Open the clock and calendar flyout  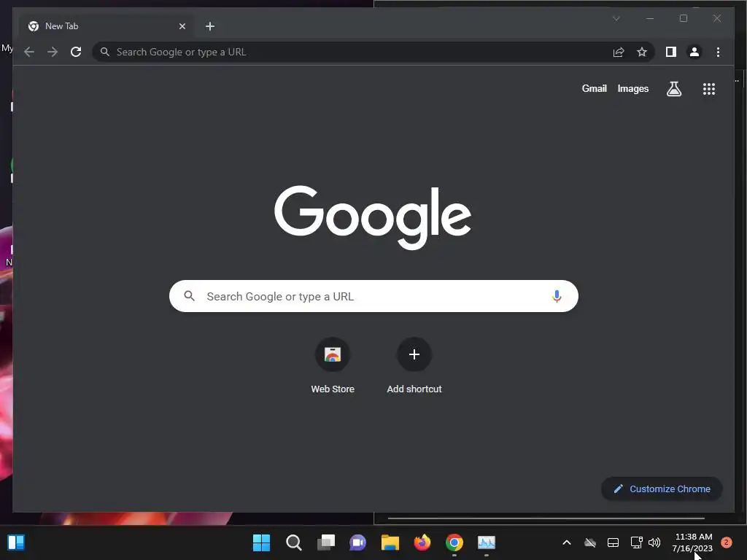click(692, 542)
